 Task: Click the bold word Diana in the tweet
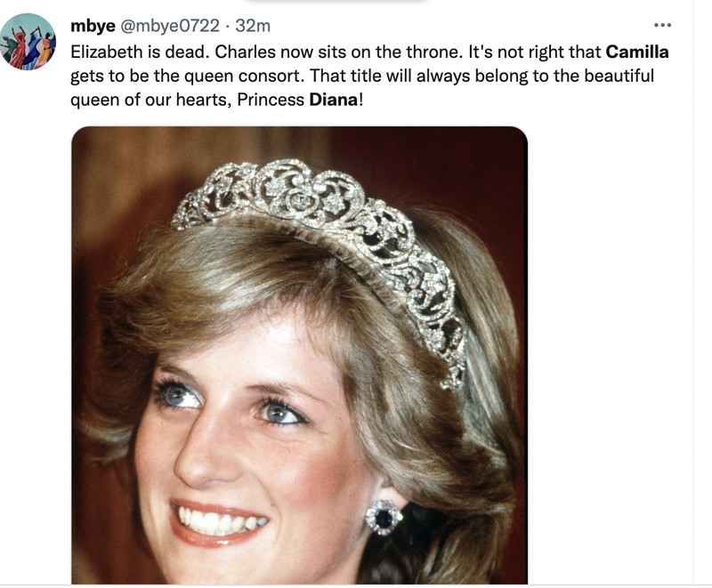click(x=334, y=101)
